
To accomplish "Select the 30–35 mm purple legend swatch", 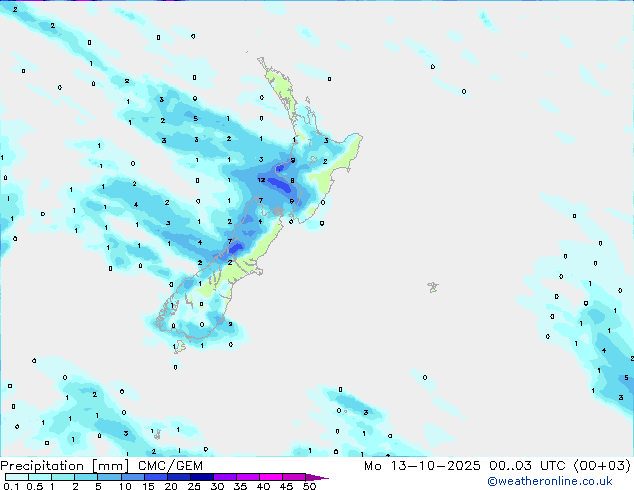I will [225, 477].
